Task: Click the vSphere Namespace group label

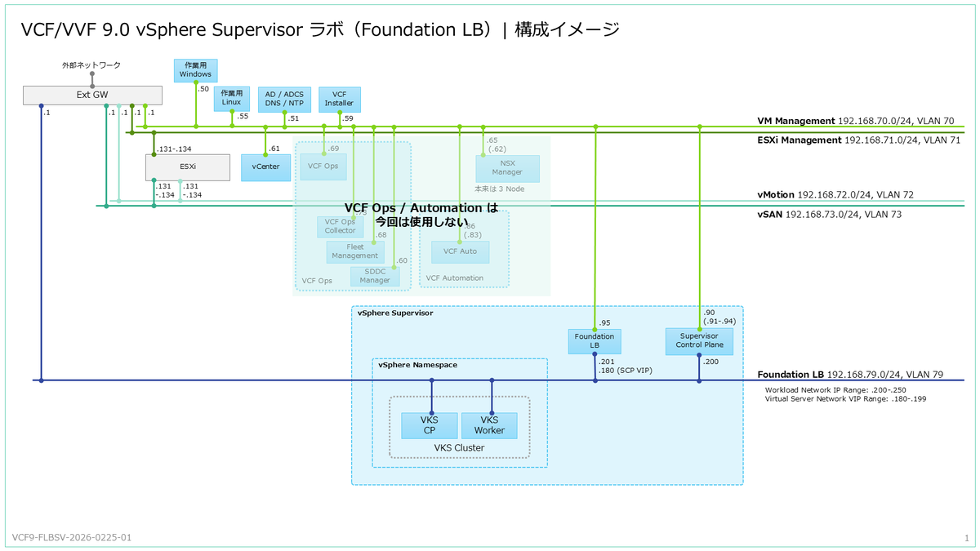Action: [x=417, y=365]
